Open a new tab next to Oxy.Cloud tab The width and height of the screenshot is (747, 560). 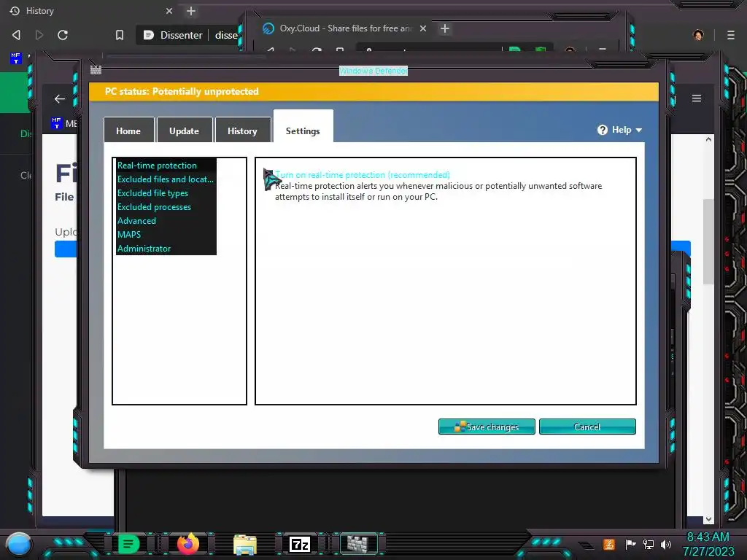(x=445, y=28)
